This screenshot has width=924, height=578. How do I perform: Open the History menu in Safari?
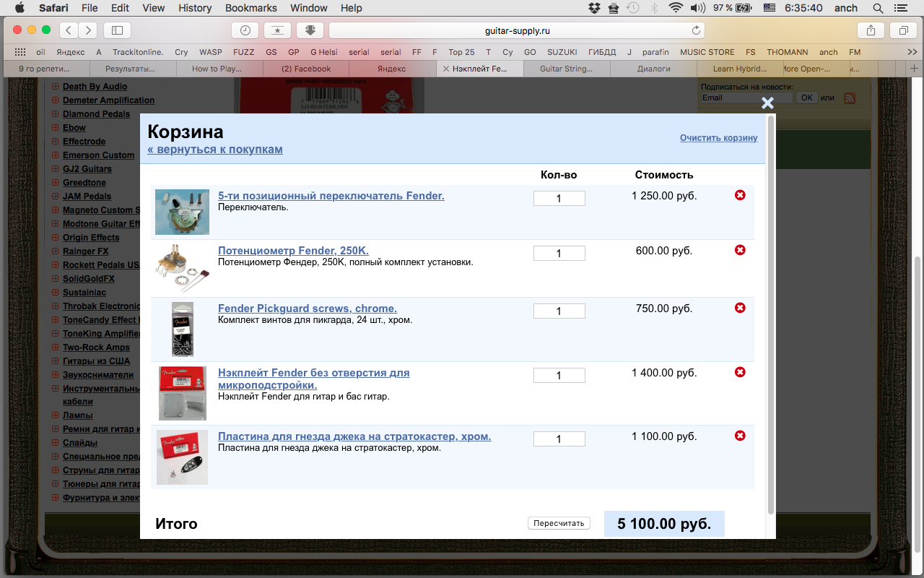pos(194,8)
